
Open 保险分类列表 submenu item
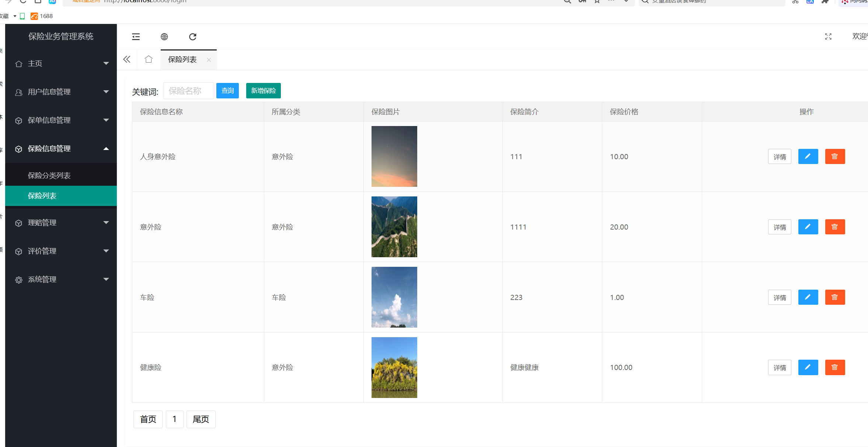click(x=49, y=175)
